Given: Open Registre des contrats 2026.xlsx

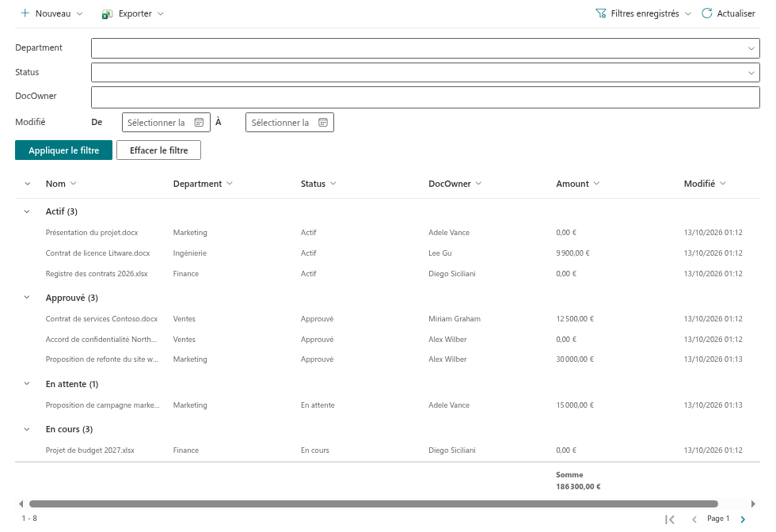Looking at the screenshot, I should pos(97,274).
